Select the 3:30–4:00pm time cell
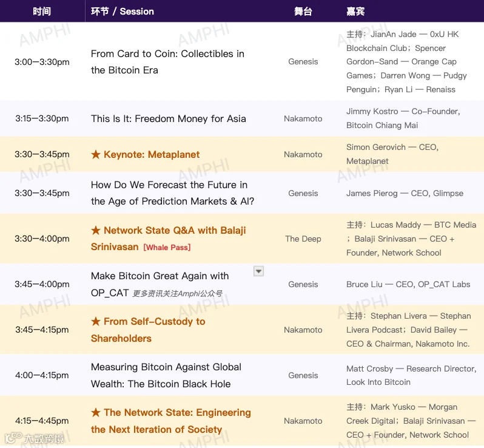This screenshot has height=448, width=484. (42, 239)
